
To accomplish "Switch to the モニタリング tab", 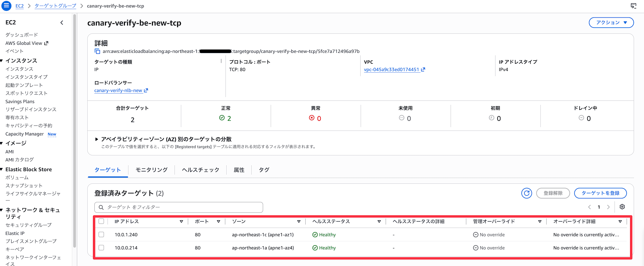I will click(151, 170).
